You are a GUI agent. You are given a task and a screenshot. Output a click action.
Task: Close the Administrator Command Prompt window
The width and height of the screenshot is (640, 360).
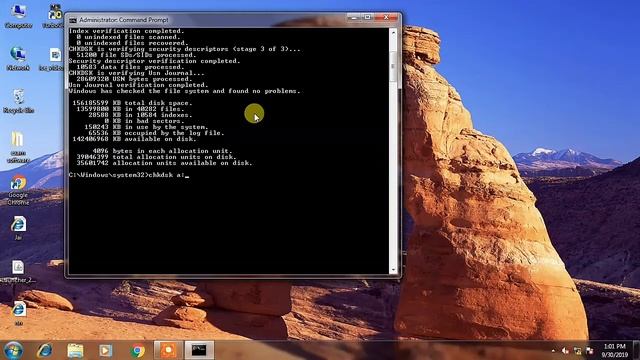(386, 18)
